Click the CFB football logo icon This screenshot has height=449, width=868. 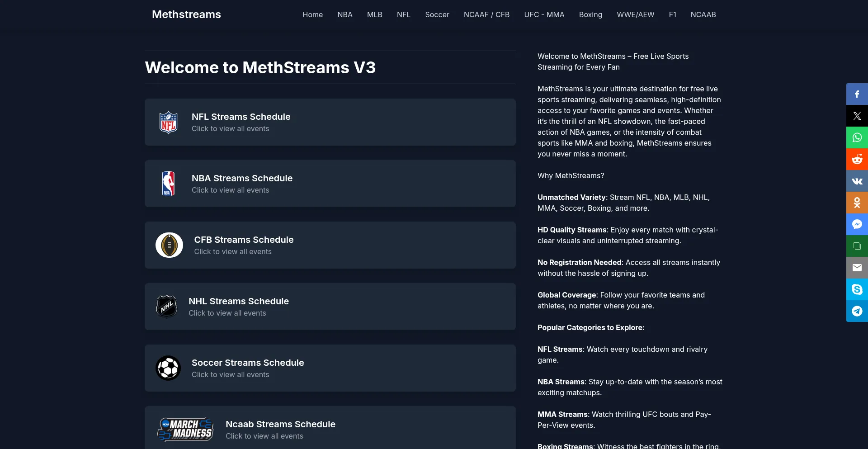[x=169, y=245]
